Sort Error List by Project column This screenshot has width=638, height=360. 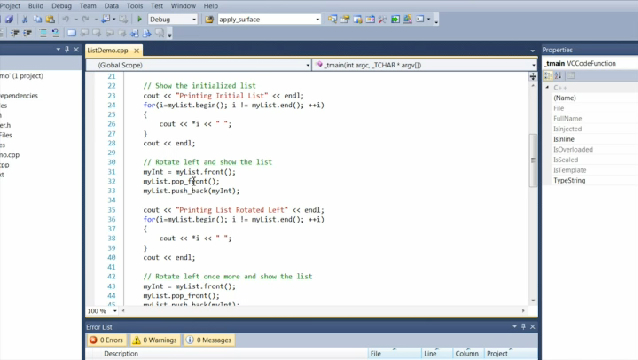coord(511,353)
